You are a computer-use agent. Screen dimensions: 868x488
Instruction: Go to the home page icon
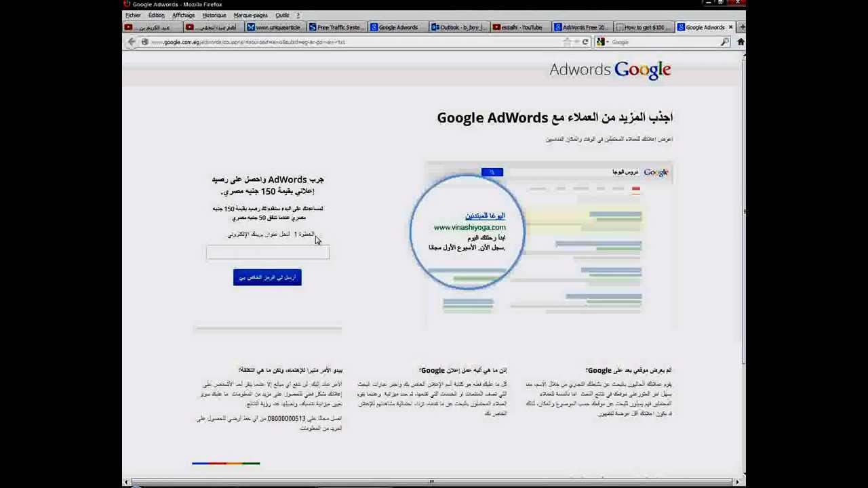[741, 42]
